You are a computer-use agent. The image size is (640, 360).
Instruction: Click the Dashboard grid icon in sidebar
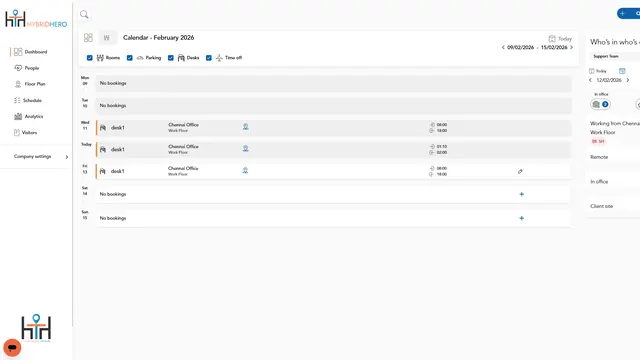point(18,52)
